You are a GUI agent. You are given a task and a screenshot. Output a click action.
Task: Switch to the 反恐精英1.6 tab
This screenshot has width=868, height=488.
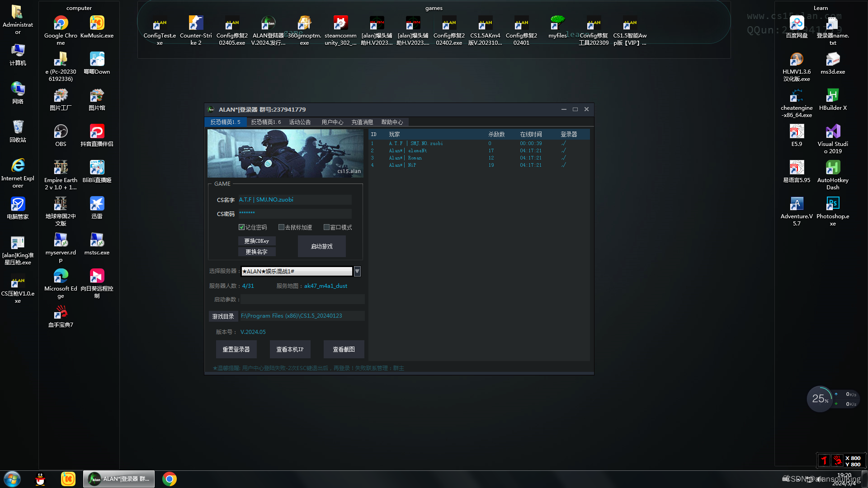(x=266, y=122)
